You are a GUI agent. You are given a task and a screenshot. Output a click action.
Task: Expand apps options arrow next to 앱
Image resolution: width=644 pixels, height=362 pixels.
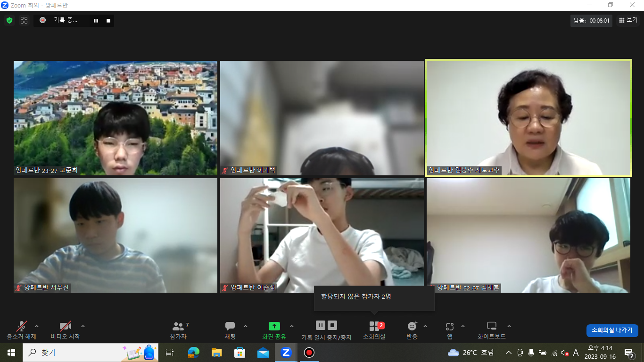pos(462,326)
